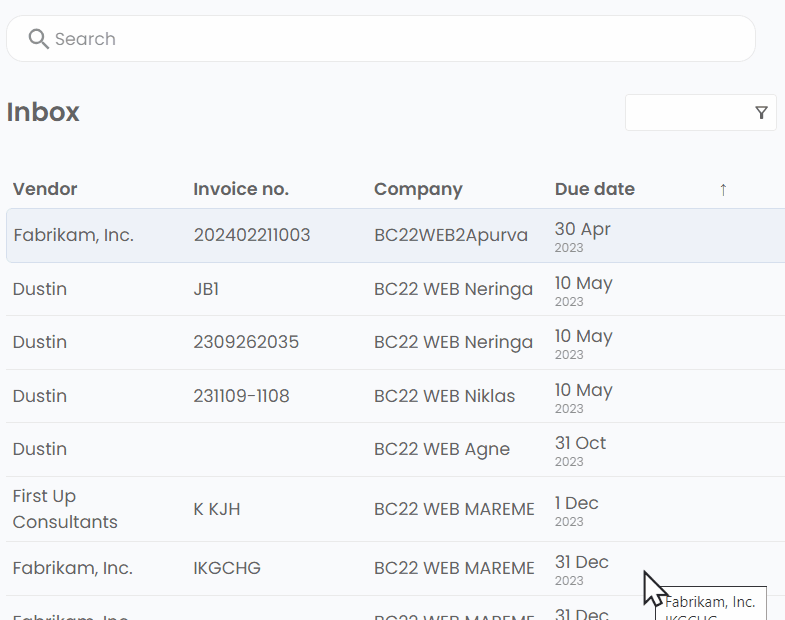Open the Dustin row with invoice JB1
This screenshot has height=620, width=785.
pos(396,289)
